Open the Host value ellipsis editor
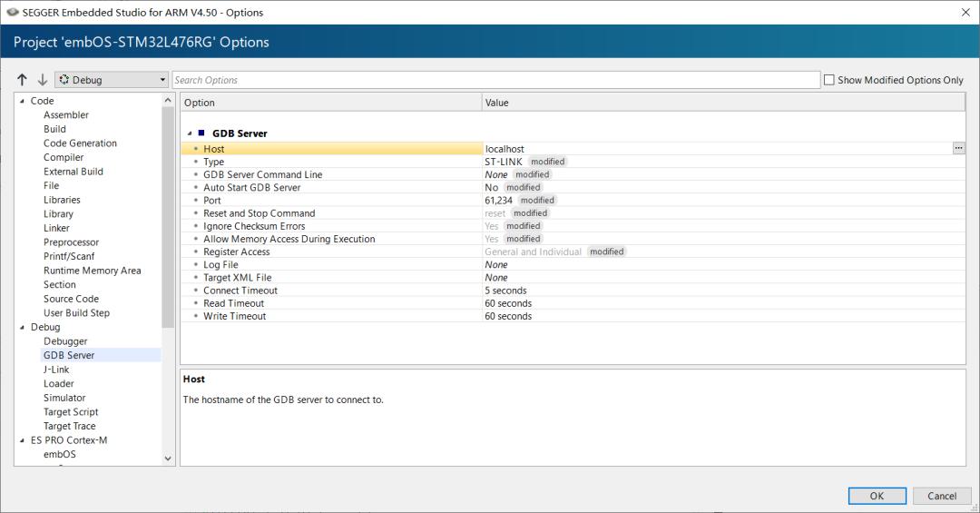The width and height of the screenshot is (980, 513). click(958, 148)
